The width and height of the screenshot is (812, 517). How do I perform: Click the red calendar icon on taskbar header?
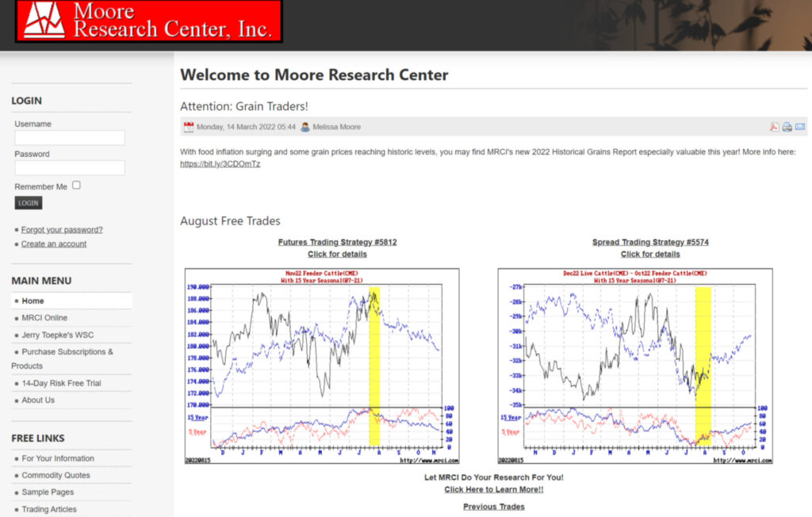coord(189,126)
